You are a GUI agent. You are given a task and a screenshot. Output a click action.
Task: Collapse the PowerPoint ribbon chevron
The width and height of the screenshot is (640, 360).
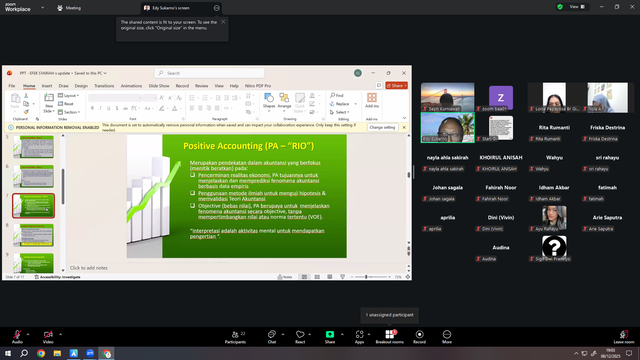pos(404,118)
